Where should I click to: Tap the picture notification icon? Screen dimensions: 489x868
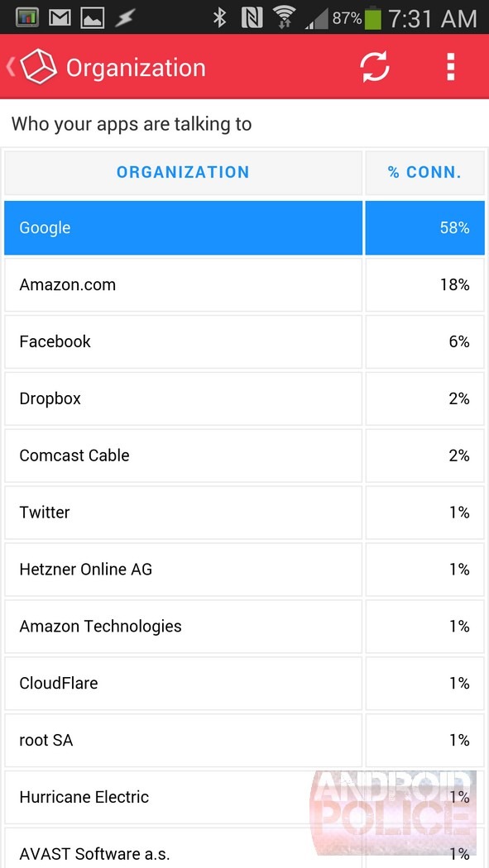(x=93, y=18)
